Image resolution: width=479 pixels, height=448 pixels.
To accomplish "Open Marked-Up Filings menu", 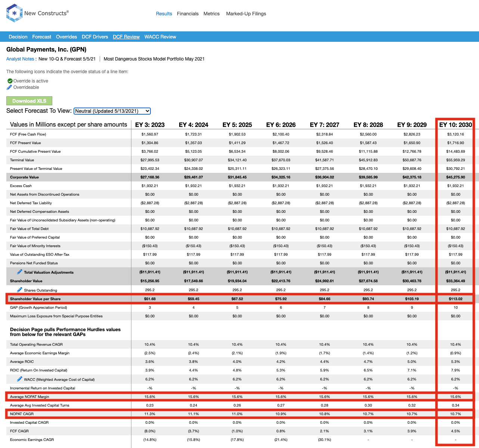I will click(x=246, y=14).
